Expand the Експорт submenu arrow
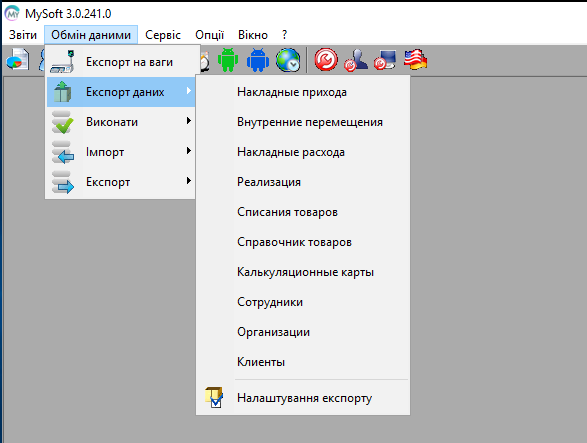This screenshot has width=587, height=443. click(x=189, y=181)
